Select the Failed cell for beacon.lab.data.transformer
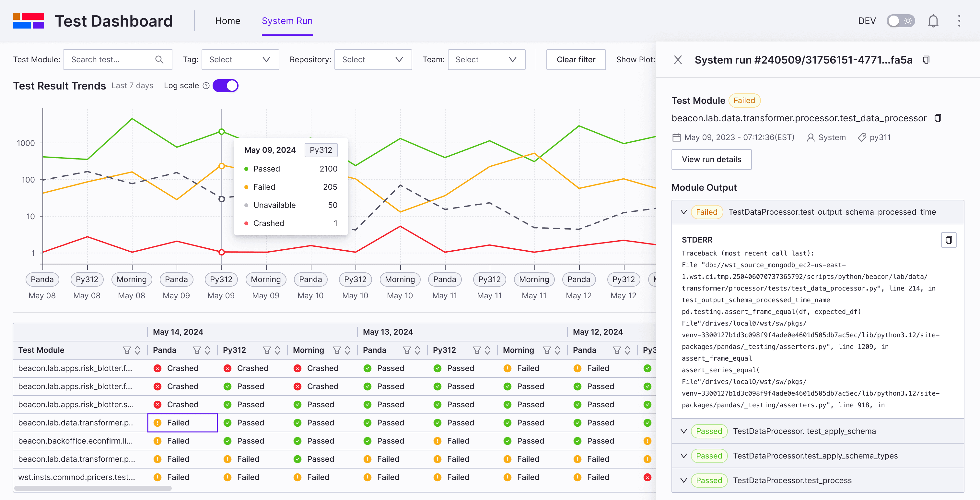Viewport: 980px width, 500px height. [182, 423]
